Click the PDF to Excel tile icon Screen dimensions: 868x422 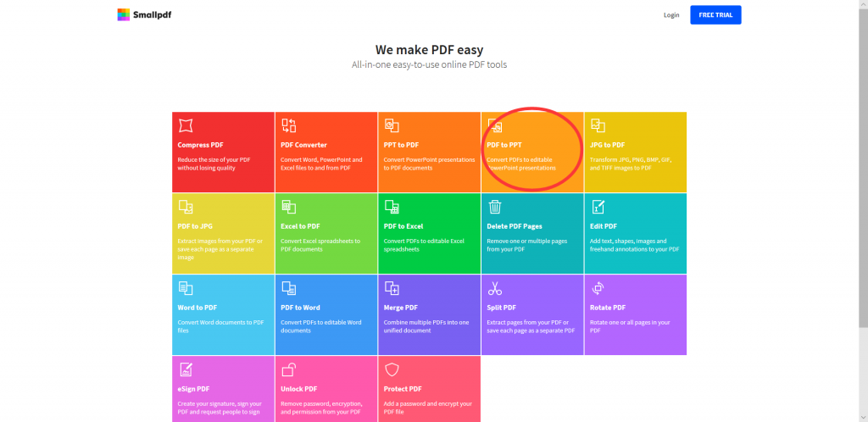pos(392,207)
